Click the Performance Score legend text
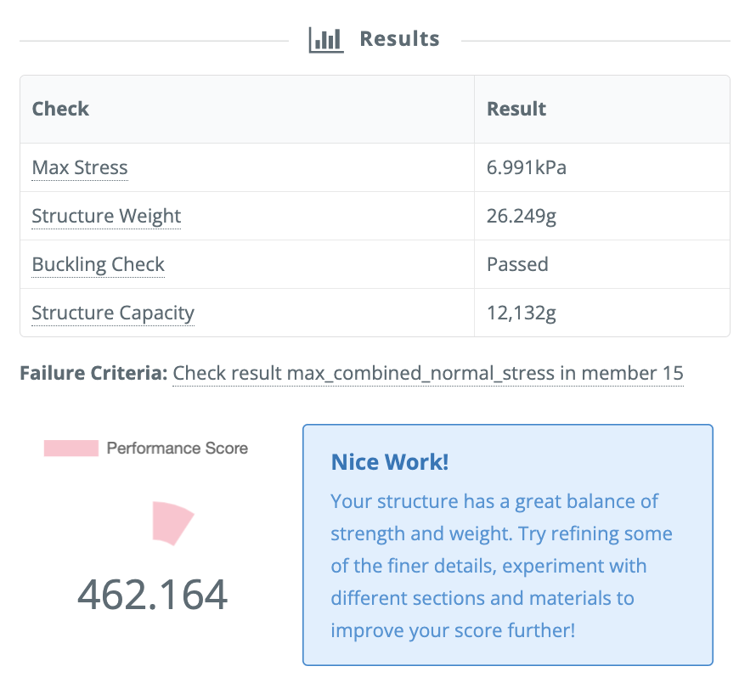Image resolution: width=756 pixels, height=700 pixels. 177,448
